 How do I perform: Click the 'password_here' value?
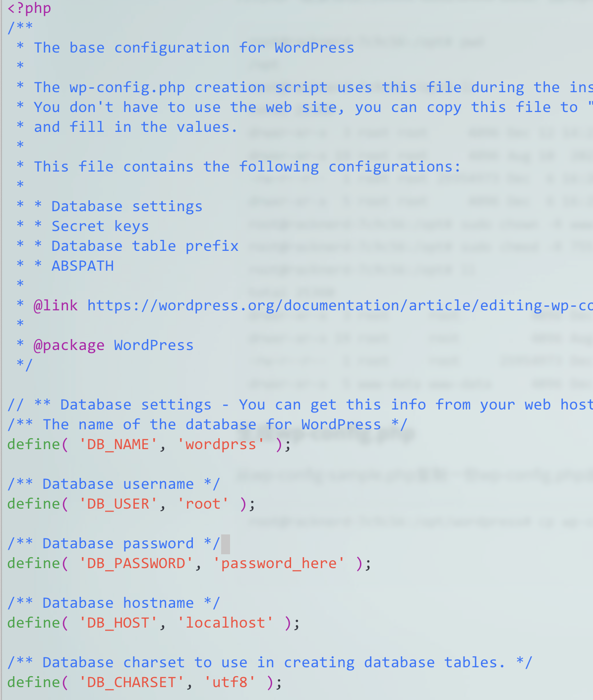[x=279, y=564]
